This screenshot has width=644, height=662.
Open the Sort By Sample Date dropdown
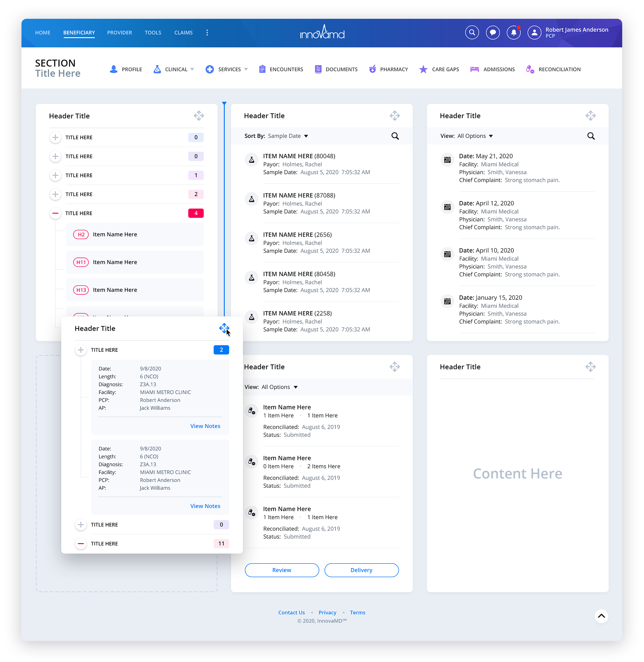pos(287,136)
